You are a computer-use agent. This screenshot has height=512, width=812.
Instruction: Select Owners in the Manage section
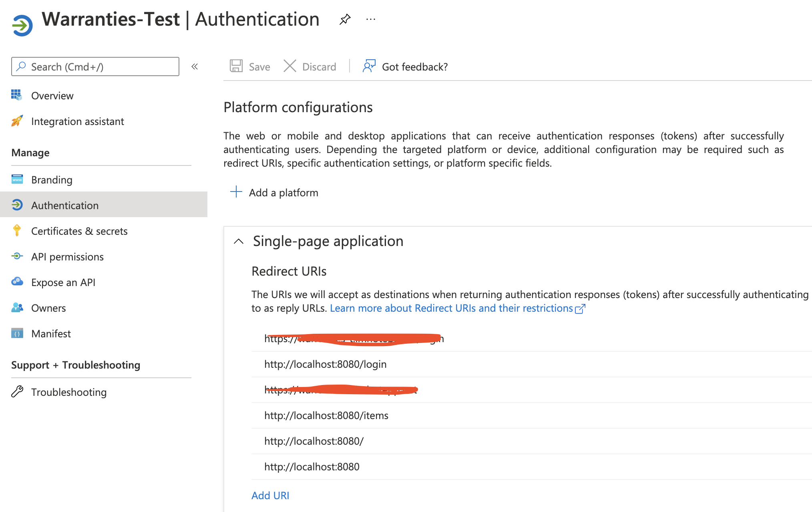click(48, 308)
